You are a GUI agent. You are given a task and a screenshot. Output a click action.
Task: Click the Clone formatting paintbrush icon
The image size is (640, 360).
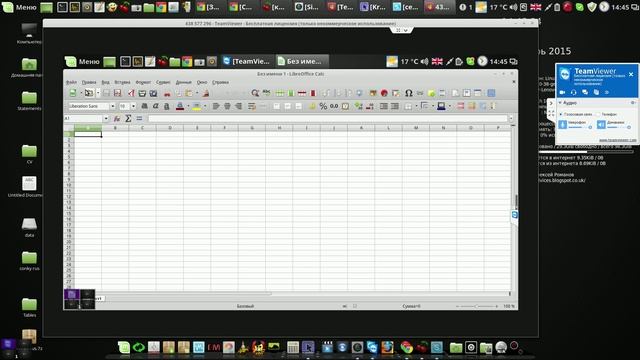[x=205, y=93]
